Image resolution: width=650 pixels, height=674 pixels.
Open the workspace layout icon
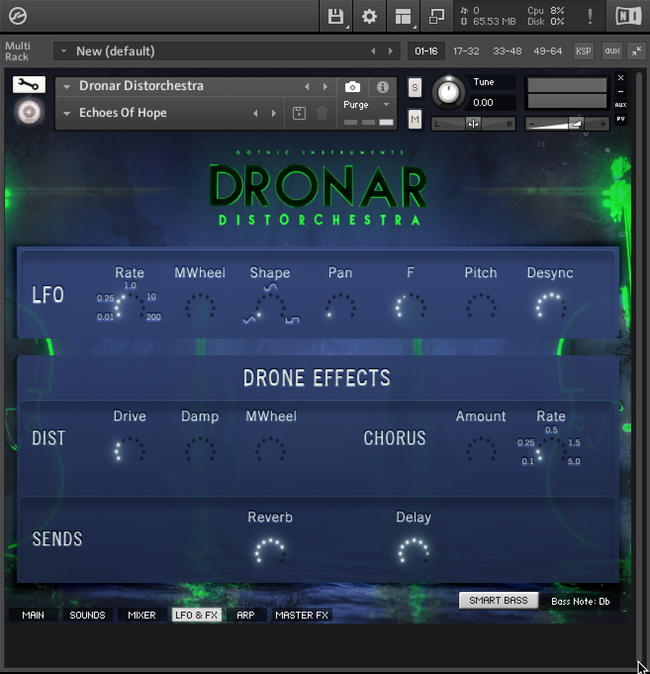tap(403, 17)
